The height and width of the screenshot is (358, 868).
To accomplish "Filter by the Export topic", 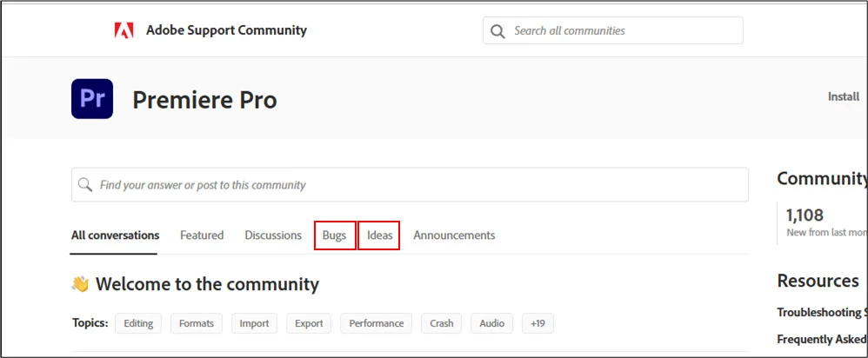I will (x=309, y=323).
